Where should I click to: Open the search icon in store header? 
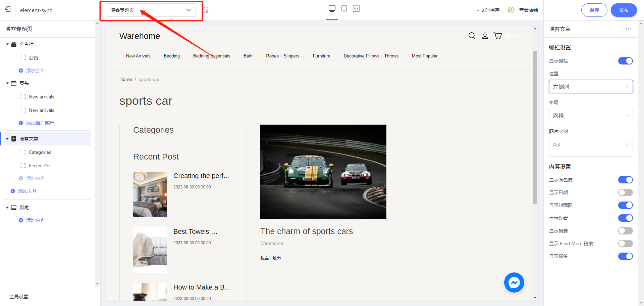[x=472, y=36]
